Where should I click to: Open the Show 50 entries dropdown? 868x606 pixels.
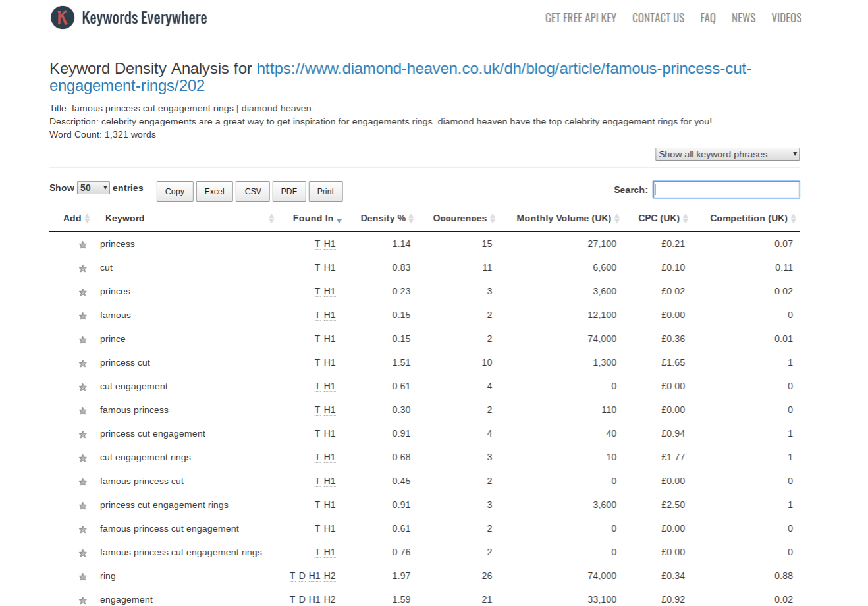[94, 188]
